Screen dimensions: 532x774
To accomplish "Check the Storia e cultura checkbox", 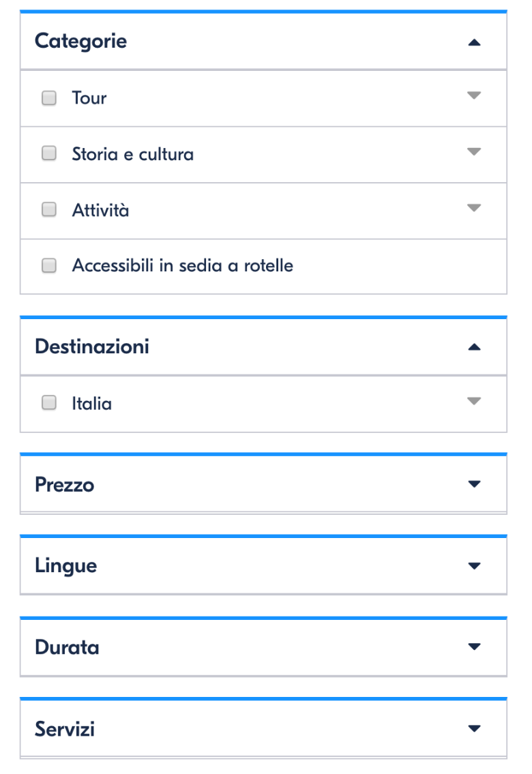I will [48, 154].
